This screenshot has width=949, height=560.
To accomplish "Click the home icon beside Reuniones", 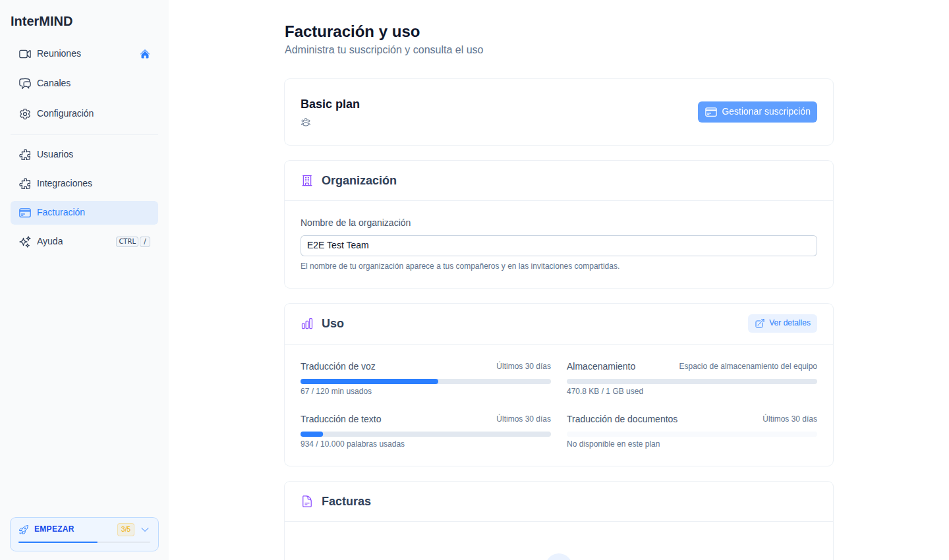I will click(145, 54).
